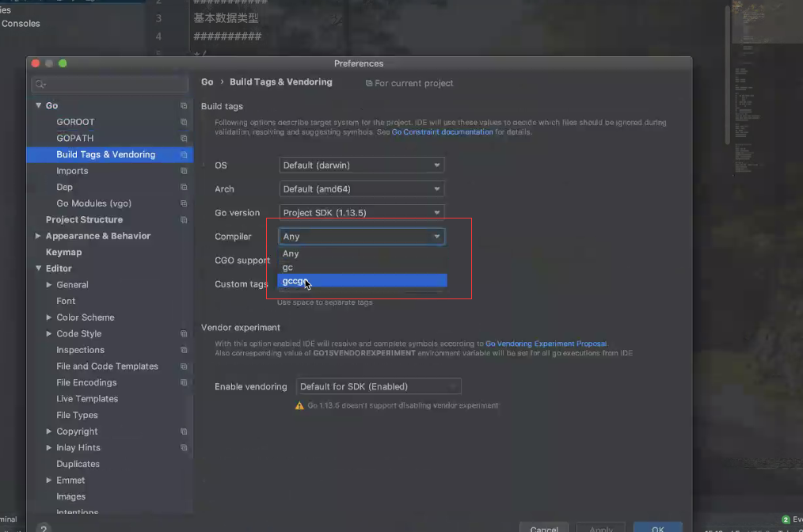
Task: Close the Compiler dropdown showing Any
Action: (x=362, y=237)
